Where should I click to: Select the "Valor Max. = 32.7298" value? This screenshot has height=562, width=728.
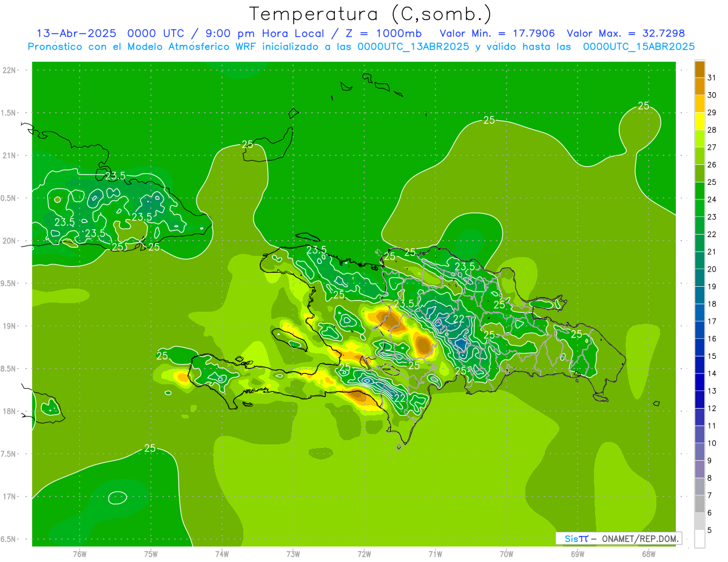[625, 33]
